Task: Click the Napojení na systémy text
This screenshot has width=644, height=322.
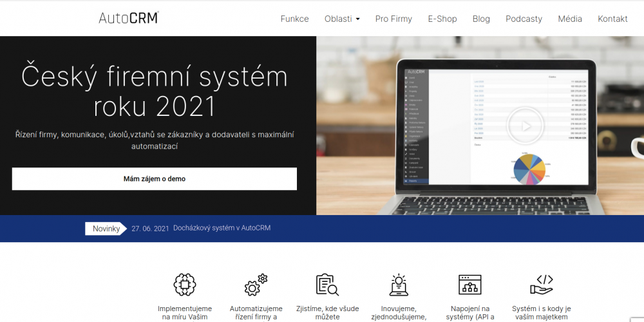Action: [470, 313]
